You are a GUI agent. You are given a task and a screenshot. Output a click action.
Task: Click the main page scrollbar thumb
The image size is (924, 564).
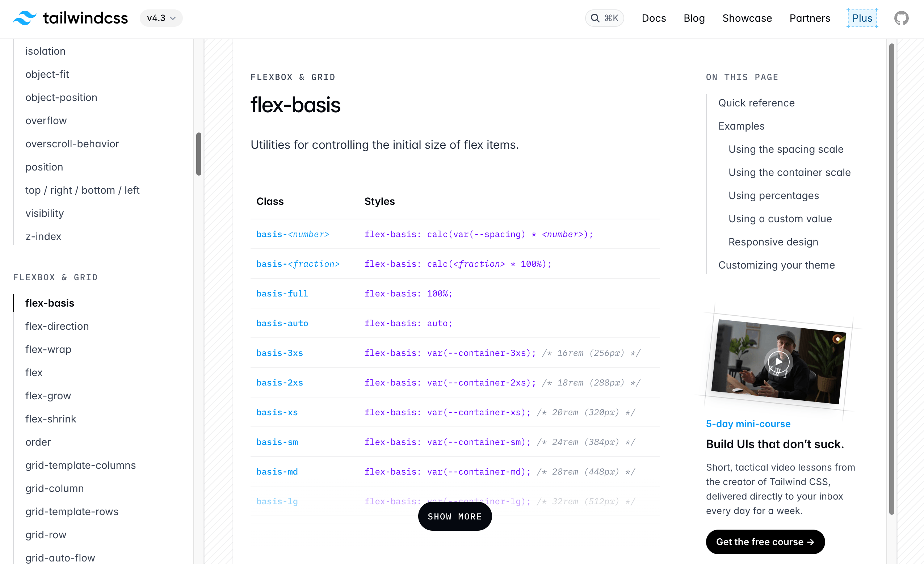(x=891, y=279)
